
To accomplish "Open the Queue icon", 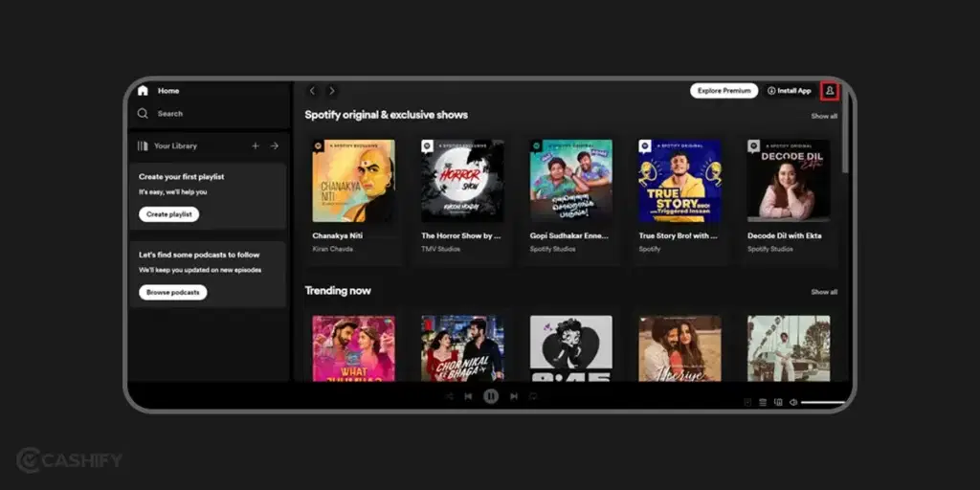I will (763, 403).
